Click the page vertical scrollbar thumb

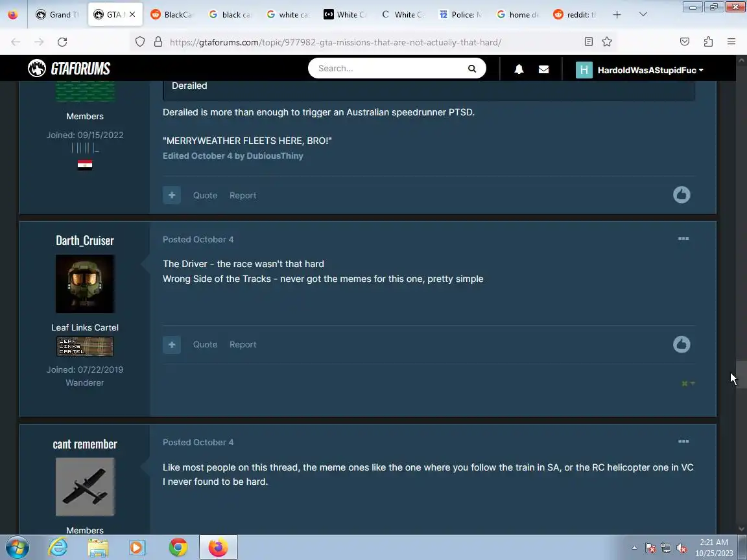pyautogui.click(x=741, y=375)
